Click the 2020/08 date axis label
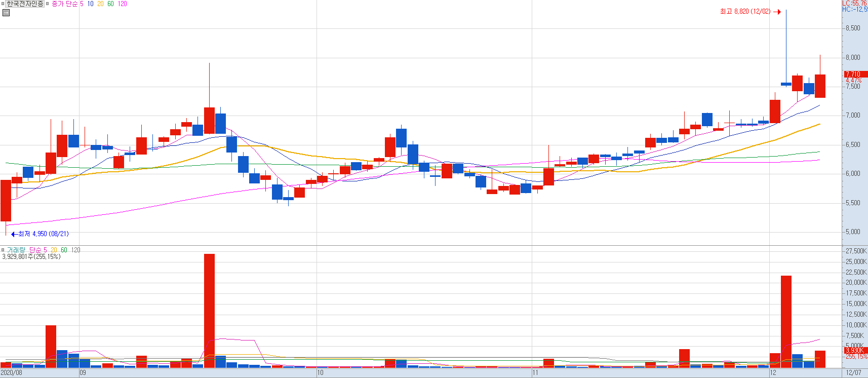 [12, 373]
